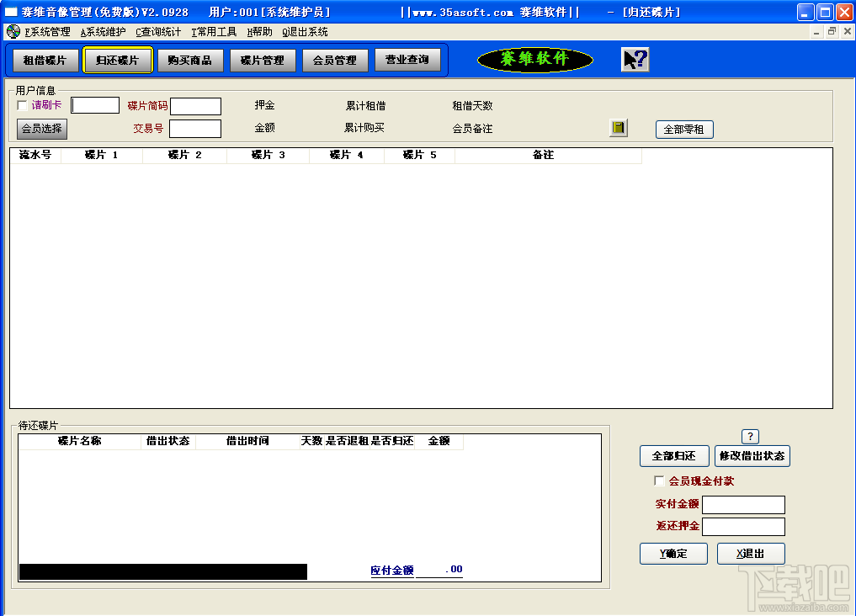Restore the inner child window

[x=832, y=32]
